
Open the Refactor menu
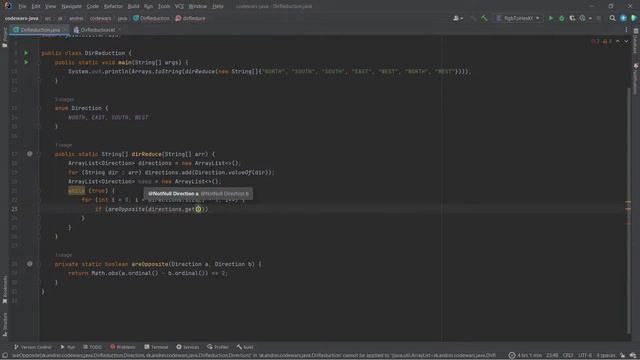pos(113,7)
